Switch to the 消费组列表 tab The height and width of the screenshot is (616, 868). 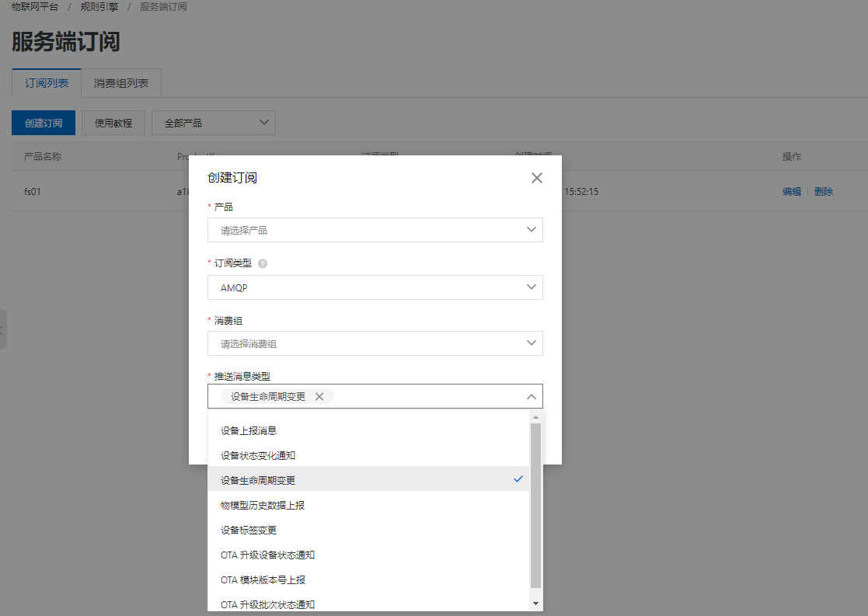click(121, 82)
